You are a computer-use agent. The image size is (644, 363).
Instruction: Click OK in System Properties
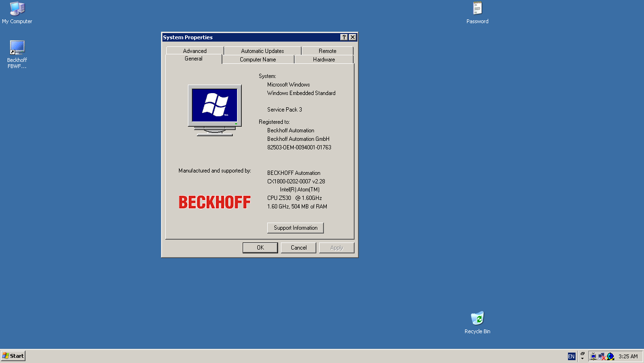click(x=260, y=248)
